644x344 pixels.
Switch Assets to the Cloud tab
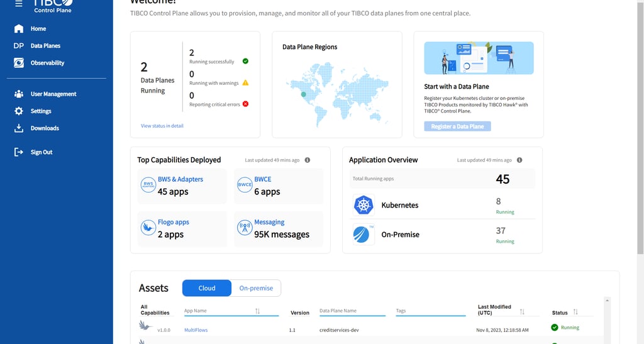(206, 288)
